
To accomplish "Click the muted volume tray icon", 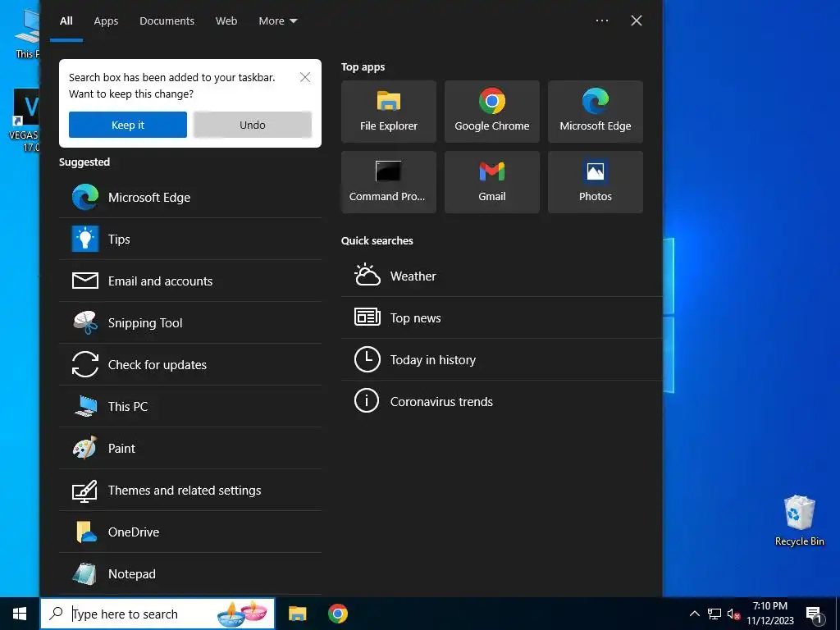I will coord(733,614).
